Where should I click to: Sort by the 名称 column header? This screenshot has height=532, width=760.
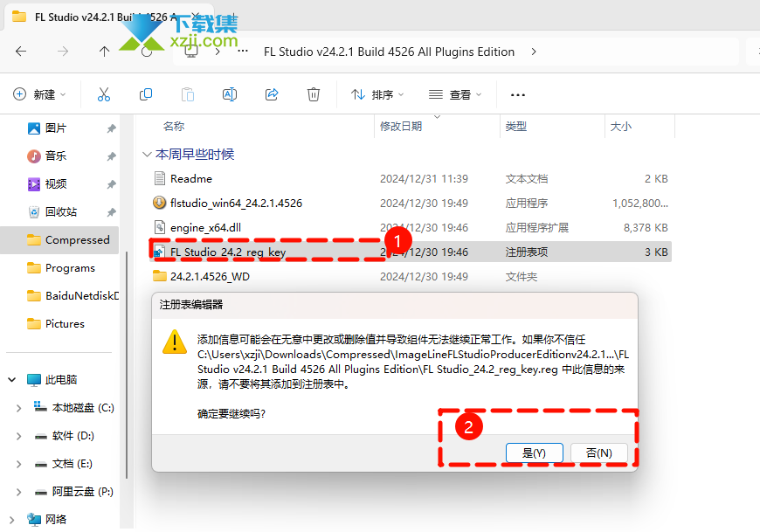tap(174, 127)
